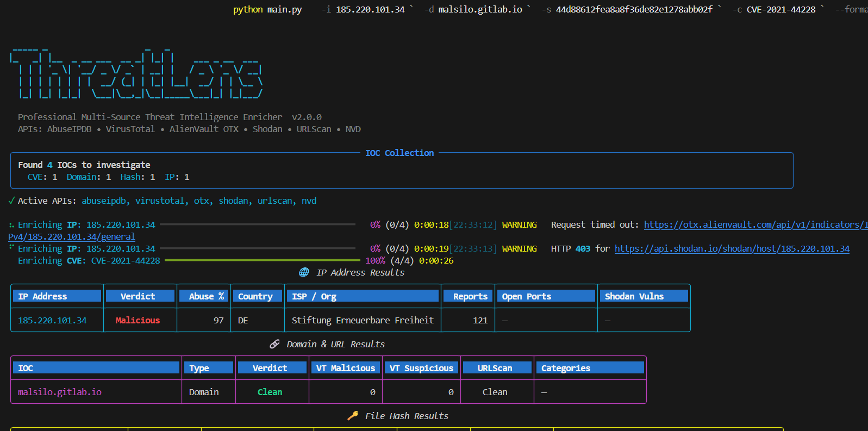Open the api.shodan.io host link
The width and height of the screenshot is (868, 431).
tap(732, 248)
